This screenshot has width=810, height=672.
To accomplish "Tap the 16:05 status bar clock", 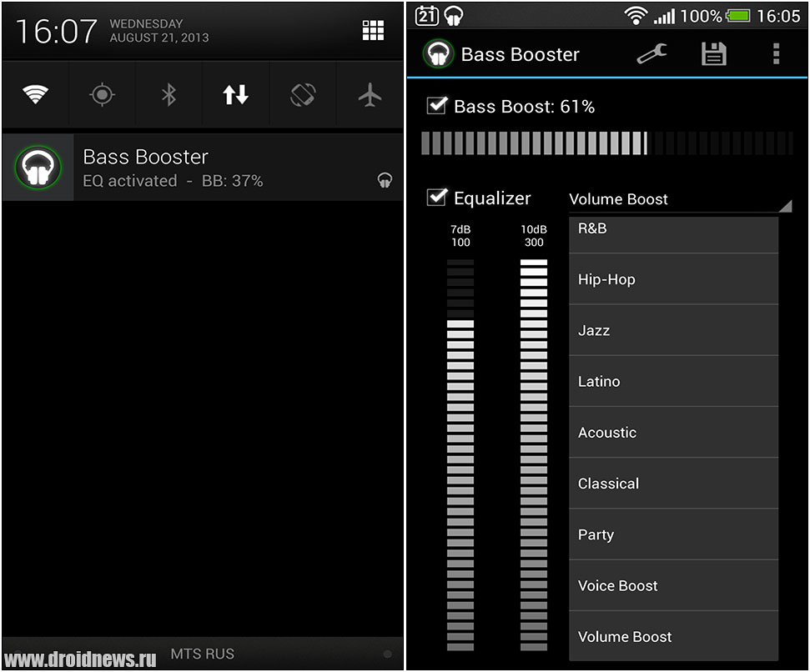I will [778, 16].
